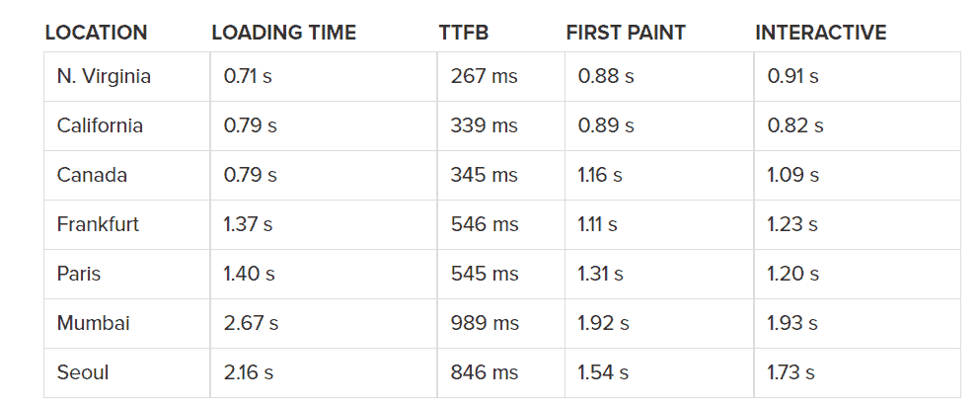Select the Frankfurt location cell
980x407 pixels.
(98, 224)
